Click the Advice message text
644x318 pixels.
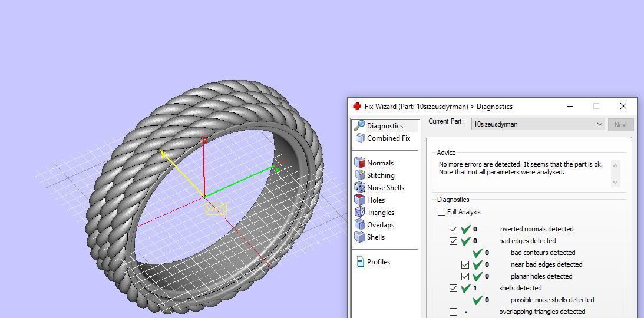(521, 168)
